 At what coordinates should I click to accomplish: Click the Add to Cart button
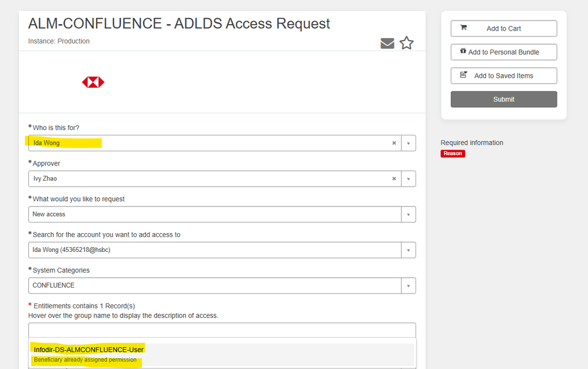[504, 28]
